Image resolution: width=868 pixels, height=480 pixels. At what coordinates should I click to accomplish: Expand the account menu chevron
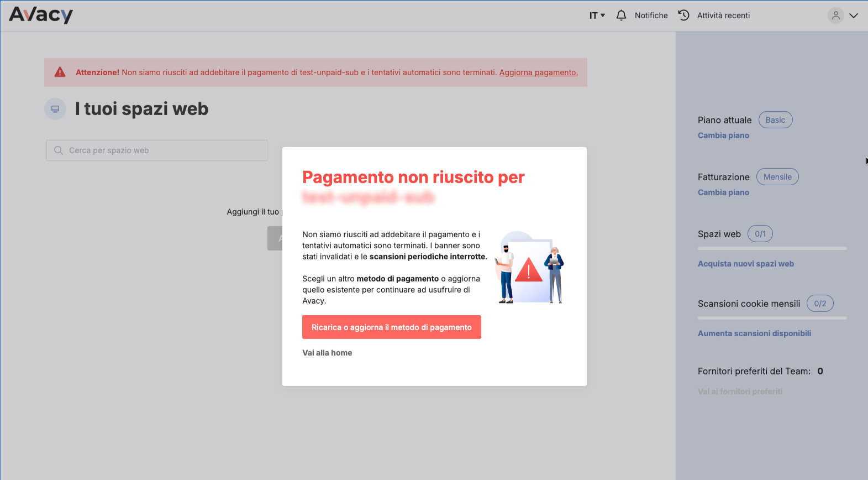coord(854,15)
